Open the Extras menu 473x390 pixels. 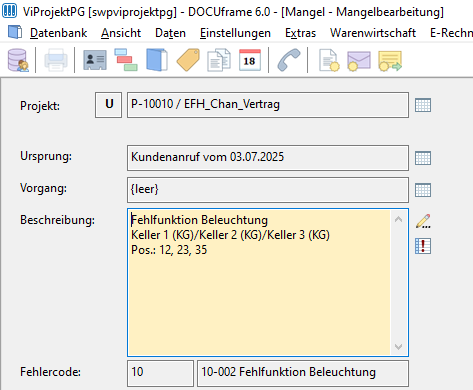tap(300, 33)
